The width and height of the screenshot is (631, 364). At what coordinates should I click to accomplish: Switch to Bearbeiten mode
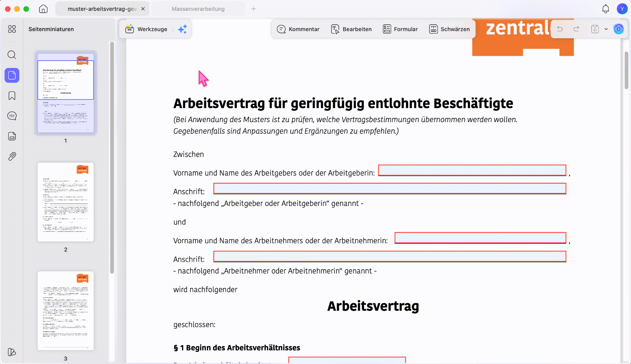click(351, 29)
